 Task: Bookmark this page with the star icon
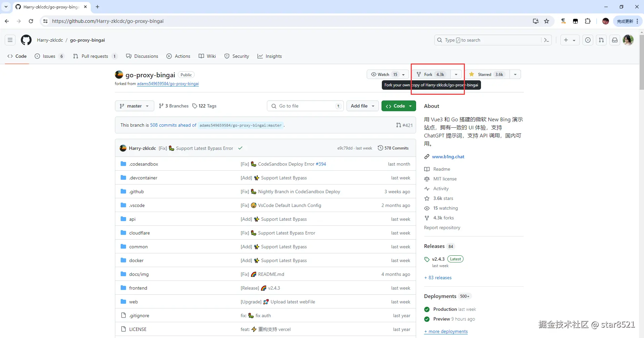click(x=547, y=21)
